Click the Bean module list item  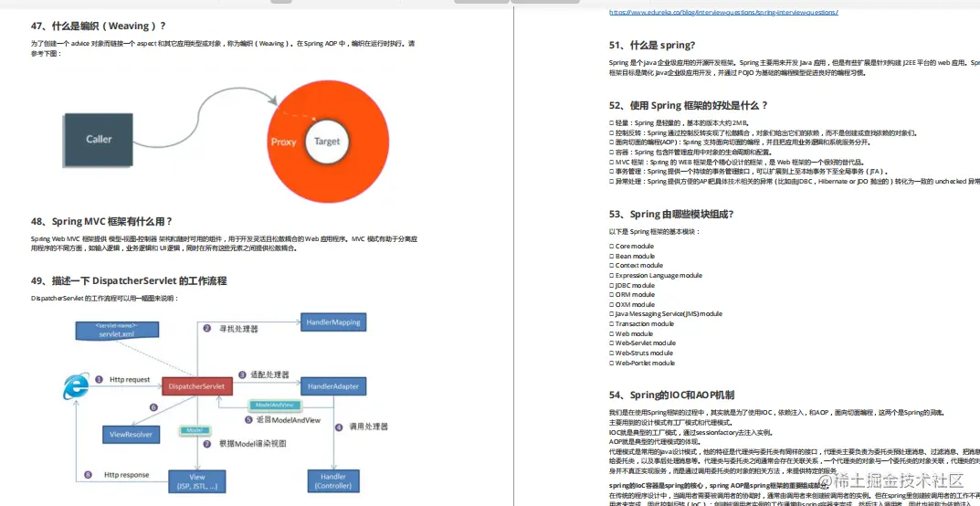coord(632,256)
